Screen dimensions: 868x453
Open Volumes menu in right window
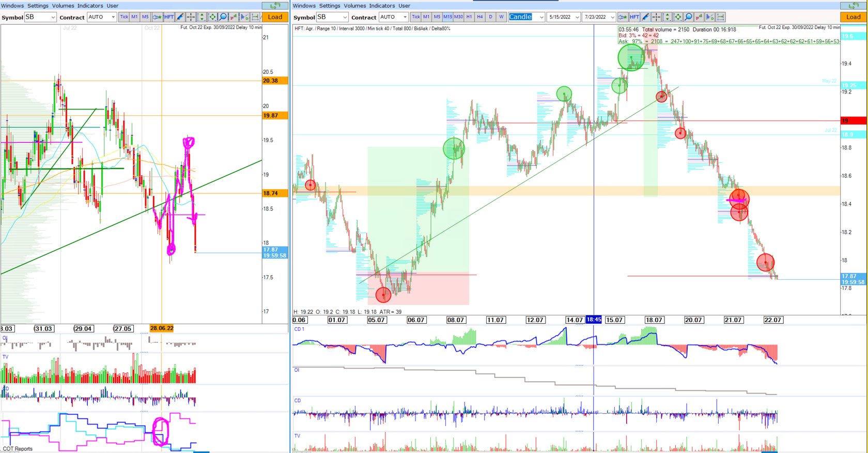(355, 6)
